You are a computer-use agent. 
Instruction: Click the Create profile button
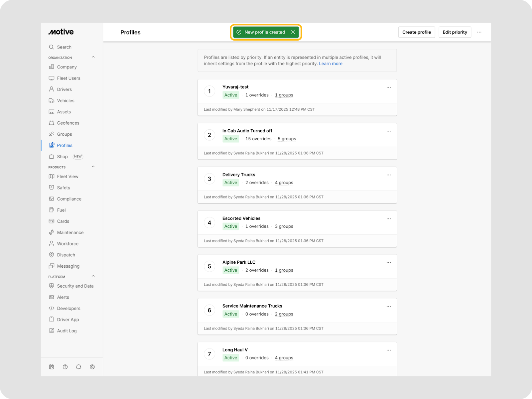pos(416,32)
